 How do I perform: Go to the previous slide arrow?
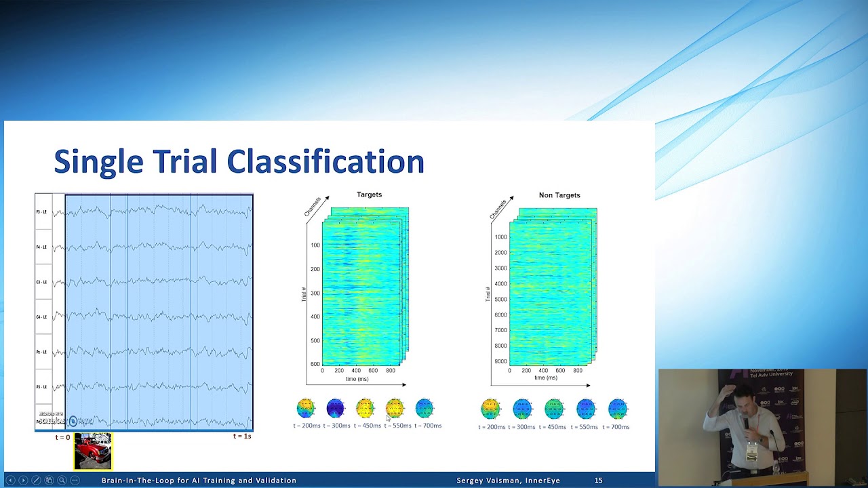click(x=10, y=480)
